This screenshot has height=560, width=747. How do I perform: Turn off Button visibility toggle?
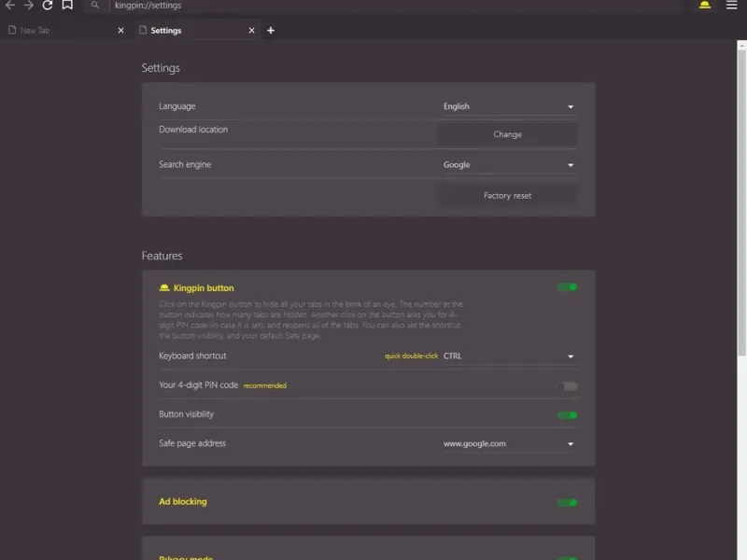click(567, 415)
